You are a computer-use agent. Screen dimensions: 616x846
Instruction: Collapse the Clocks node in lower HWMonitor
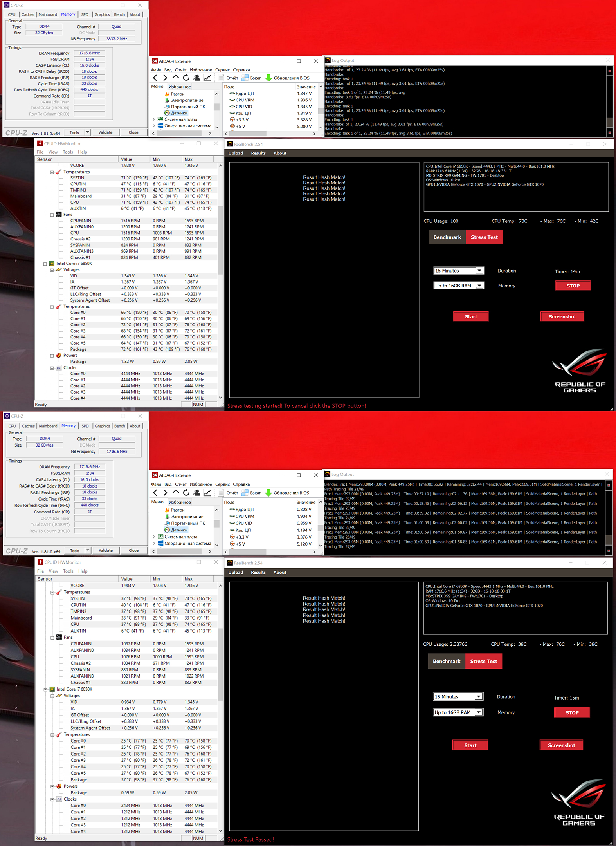pyautogui.click(x=52, y=799)
